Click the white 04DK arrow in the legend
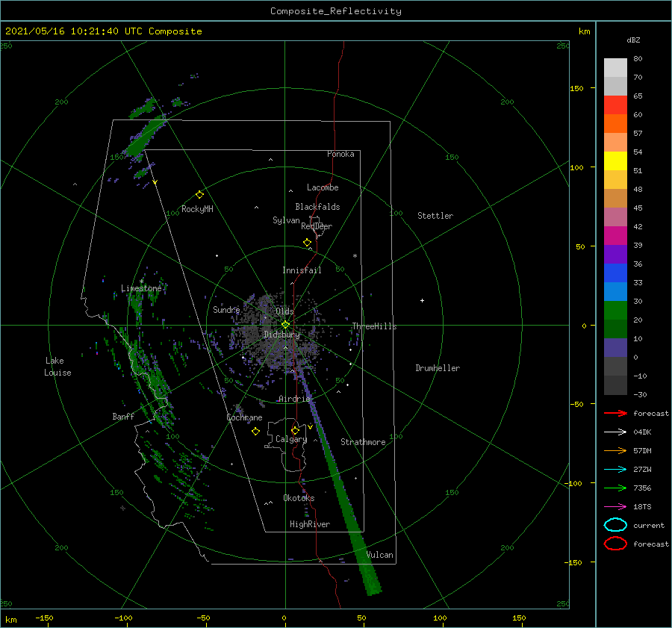 click(x=615, y=432)
